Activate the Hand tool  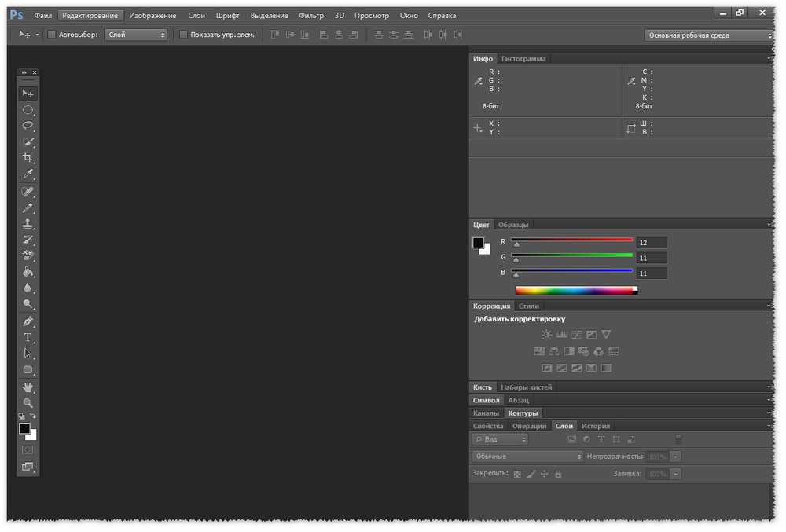coord(28,387)
